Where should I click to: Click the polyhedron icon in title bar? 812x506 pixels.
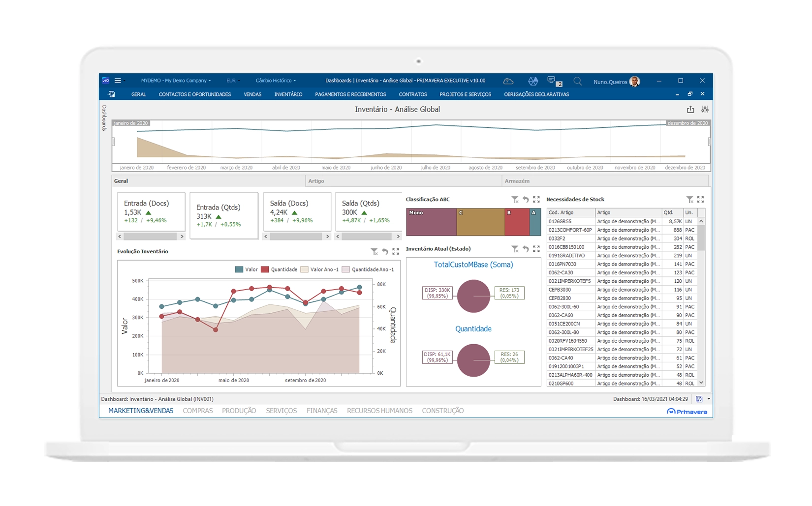point(533,81)
